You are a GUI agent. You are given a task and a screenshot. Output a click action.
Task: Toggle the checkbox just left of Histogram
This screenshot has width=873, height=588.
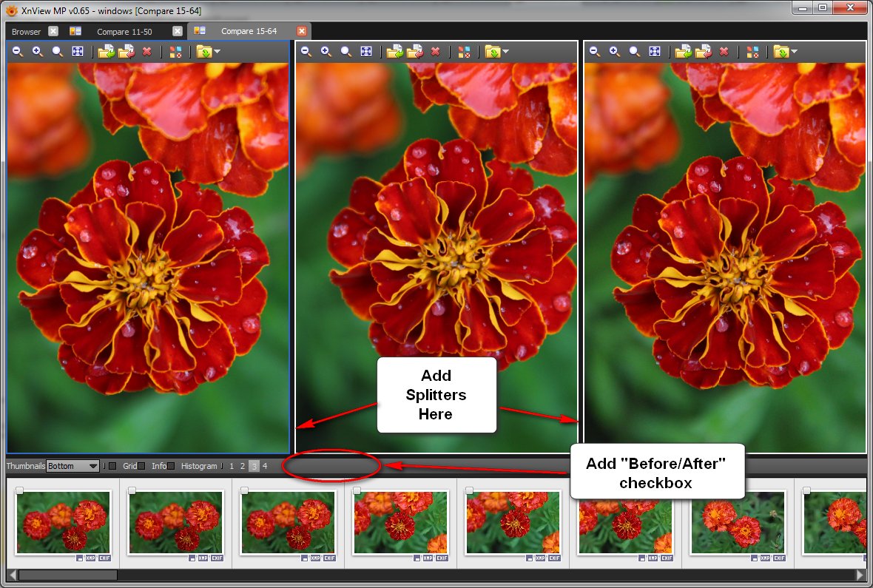click(x=171, y=466)
